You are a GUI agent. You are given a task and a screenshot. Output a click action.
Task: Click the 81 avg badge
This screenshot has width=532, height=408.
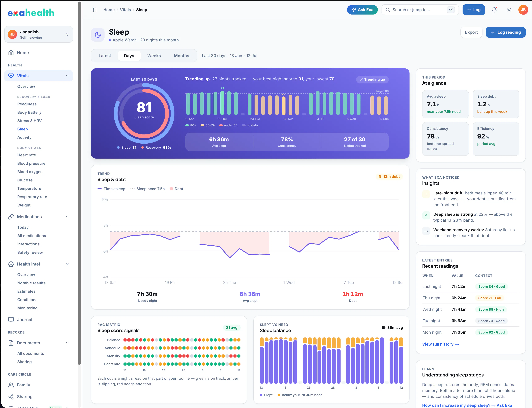[231, 328]
